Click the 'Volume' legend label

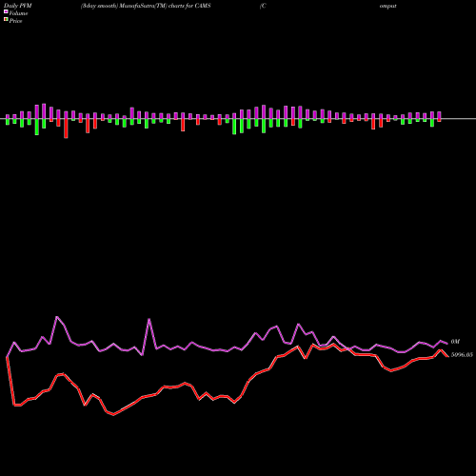coord(18,13)
